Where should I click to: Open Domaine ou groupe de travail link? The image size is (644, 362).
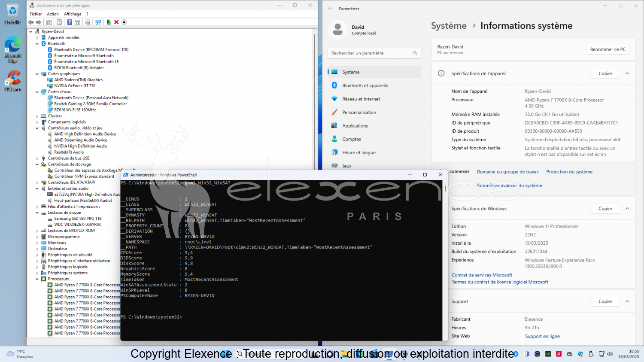pos(507,172)
